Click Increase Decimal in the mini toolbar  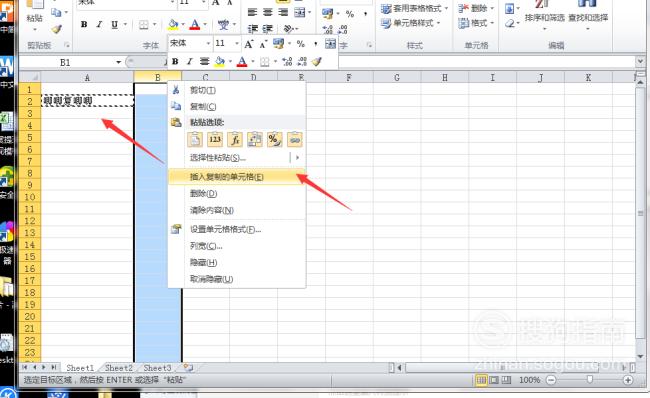click(x=287, y=62)
